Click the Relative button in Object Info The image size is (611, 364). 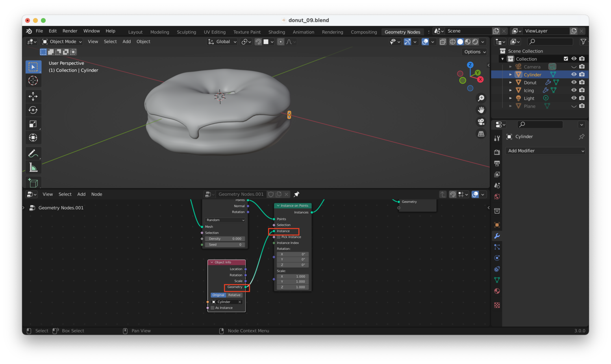[x=234, y=295]
